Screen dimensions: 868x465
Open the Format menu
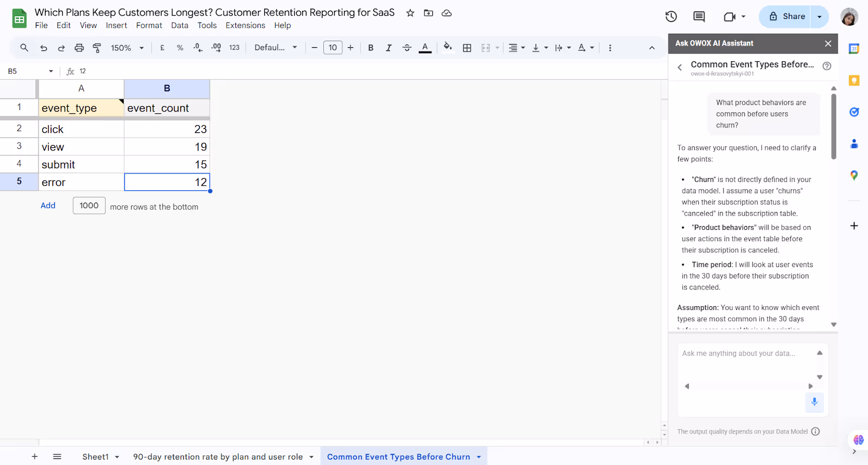tap(149, 25)
